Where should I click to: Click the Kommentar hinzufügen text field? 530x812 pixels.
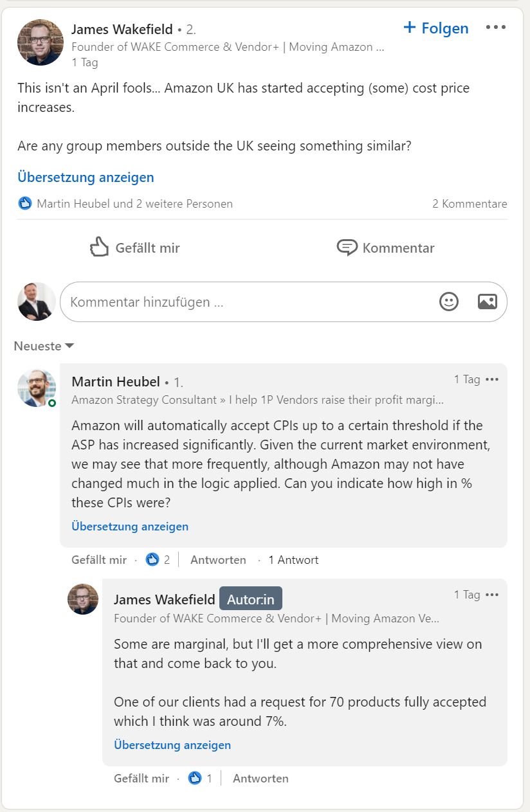244,302
